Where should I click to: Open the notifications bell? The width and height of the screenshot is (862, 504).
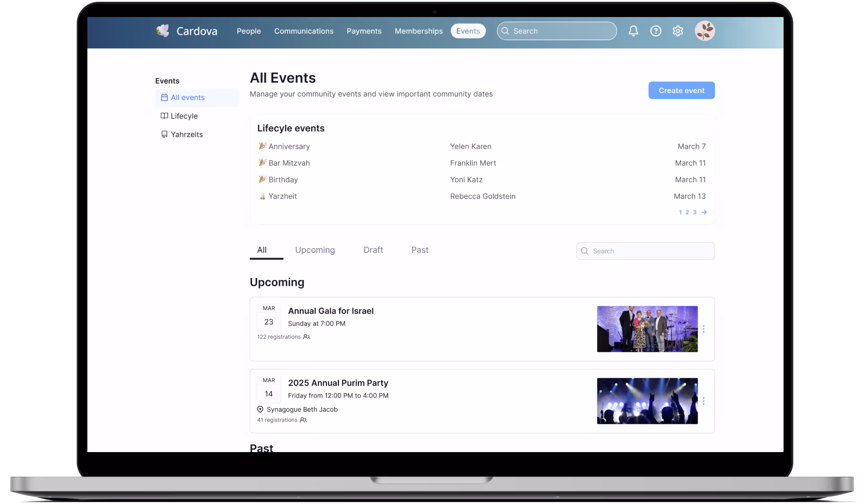(633, 31)
